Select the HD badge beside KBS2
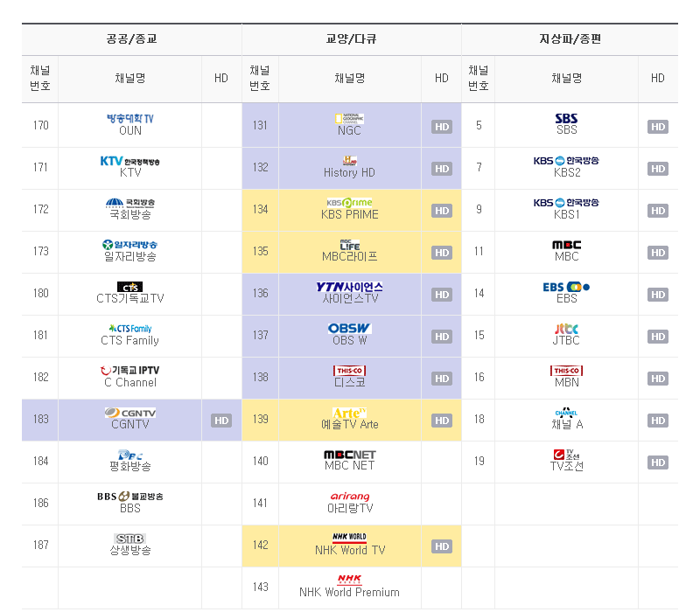This screenshot has width=700, height=612. [658, 169]
